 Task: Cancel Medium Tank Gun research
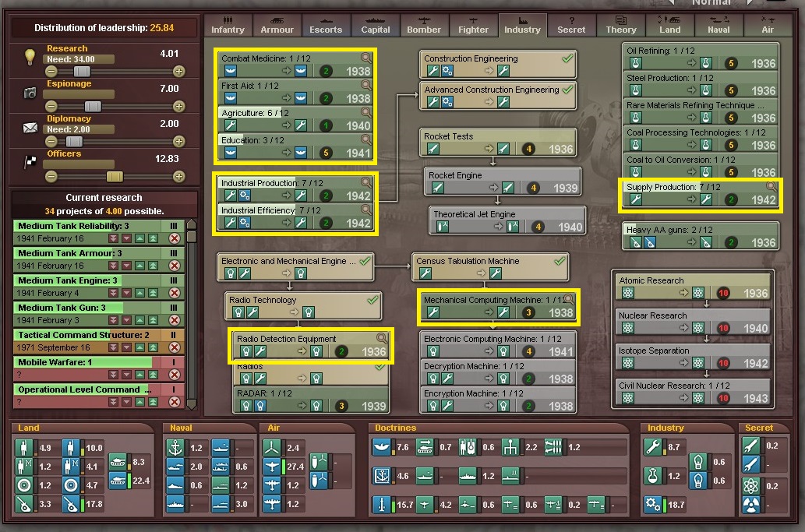[175, 320]
